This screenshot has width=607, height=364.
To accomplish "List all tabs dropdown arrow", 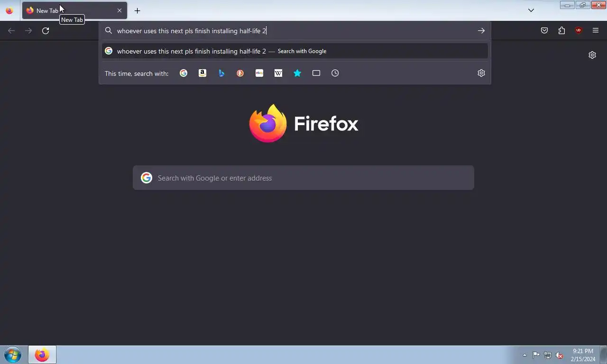I will [x=531, y=10].
